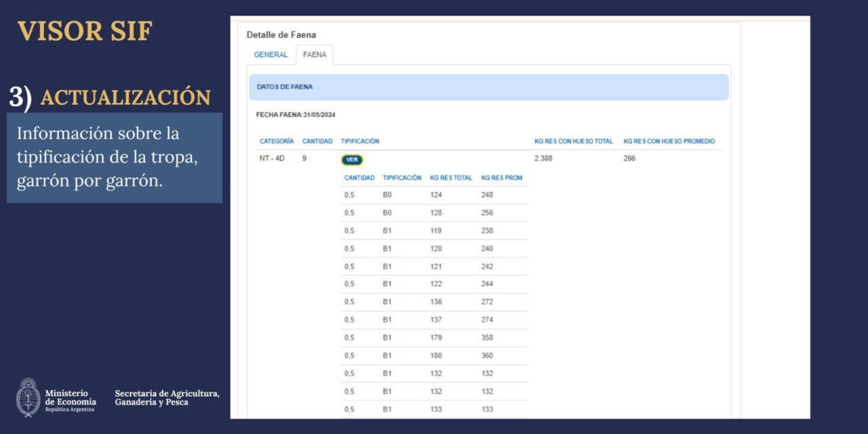Click the 0,5 quantity in the 136 row
The height and width of the screenshot is (434, 868).
(x=349, y=302)
